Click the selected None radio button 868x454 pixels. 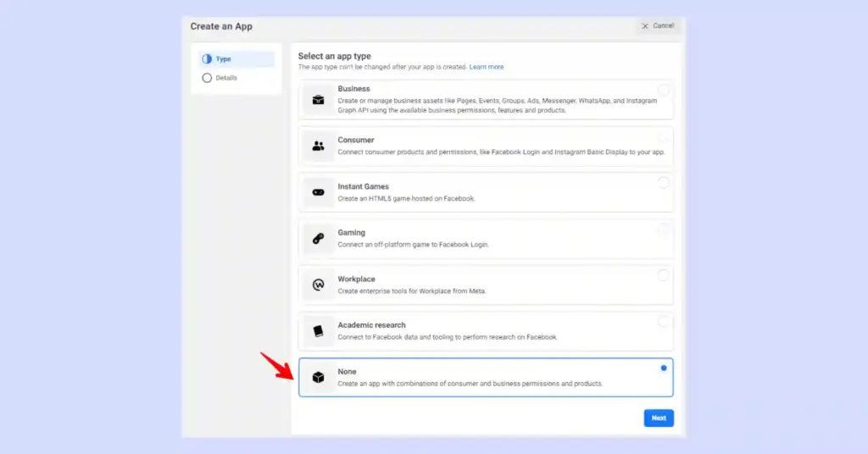pos(663,368)
